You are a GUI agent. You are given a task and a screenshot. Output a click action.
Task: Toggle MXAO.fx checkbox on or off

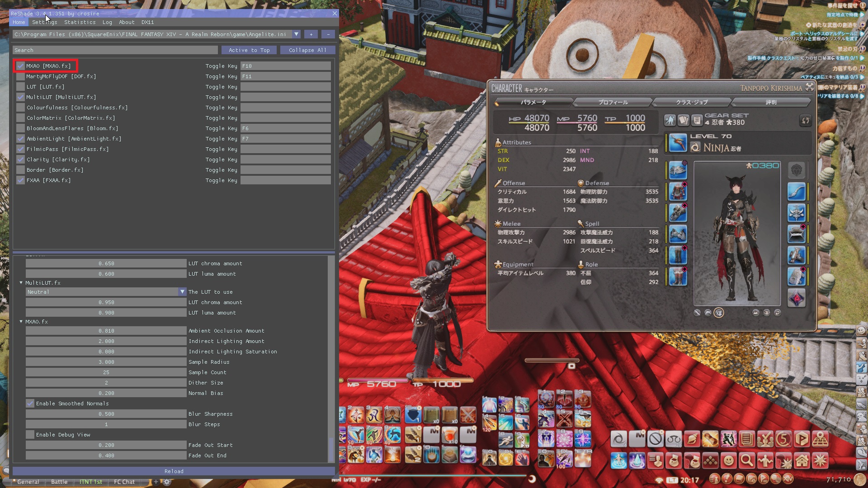click(x=20, y=66)
